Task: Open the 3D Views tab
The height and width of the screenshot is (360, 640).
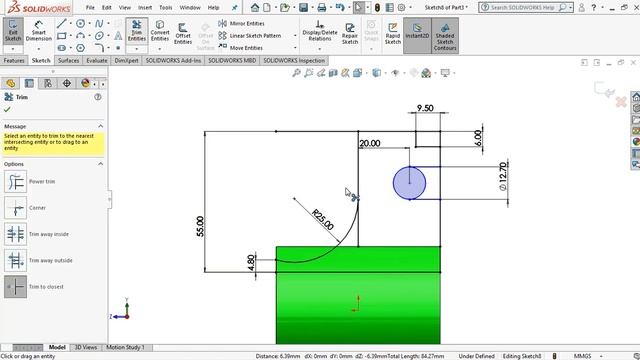Action: tap(86, 347)
